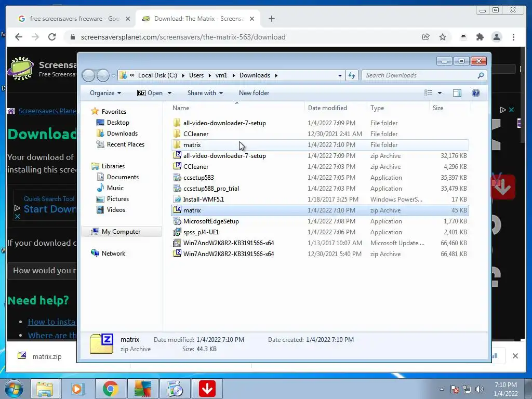Image resolution: width=532 pixels, height=399 pixels.
Task: Select the matrix file folder
Action: [320, 145]
